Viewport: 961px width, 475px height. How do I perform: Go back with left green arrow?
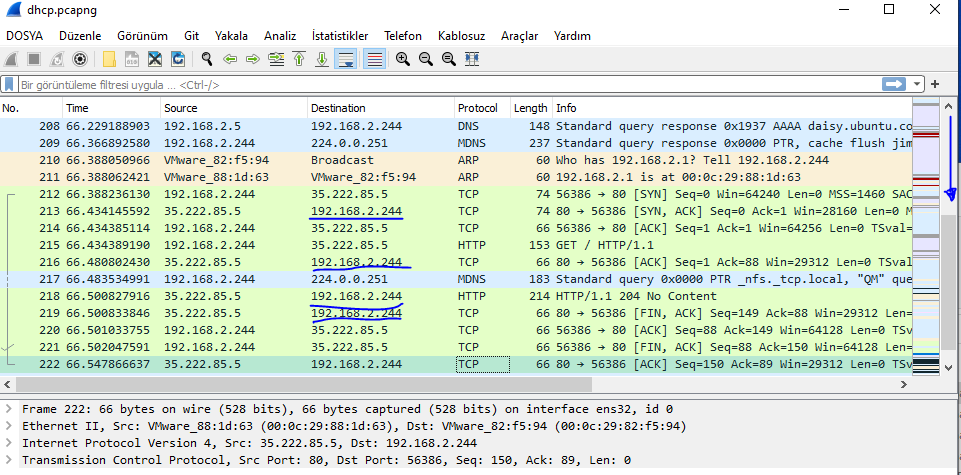[230, 59]
